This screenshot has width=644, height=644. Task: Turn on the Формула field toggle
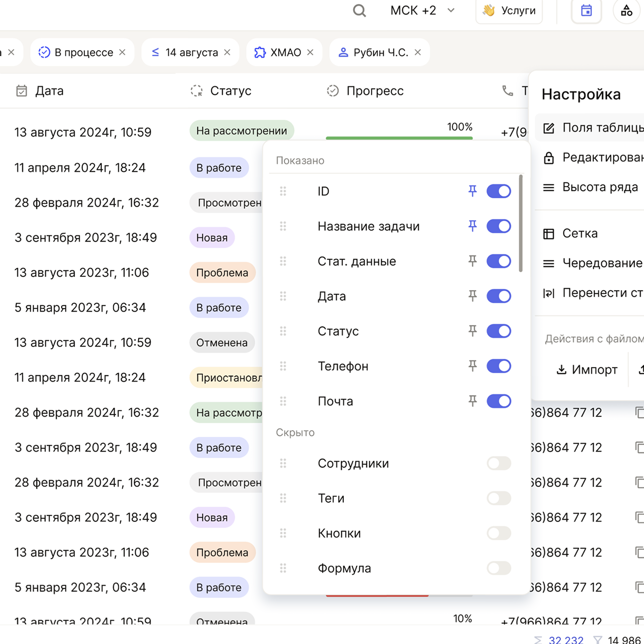click(498, 568)
